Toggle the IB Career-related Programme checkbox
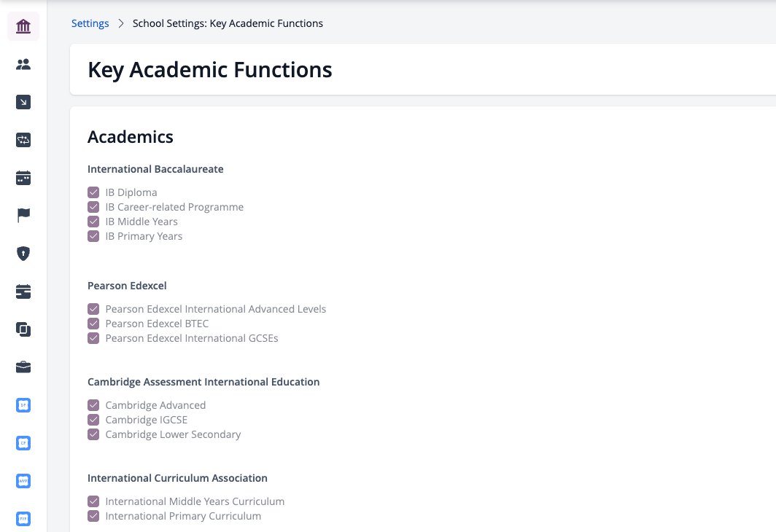 [x=93, y=207]
